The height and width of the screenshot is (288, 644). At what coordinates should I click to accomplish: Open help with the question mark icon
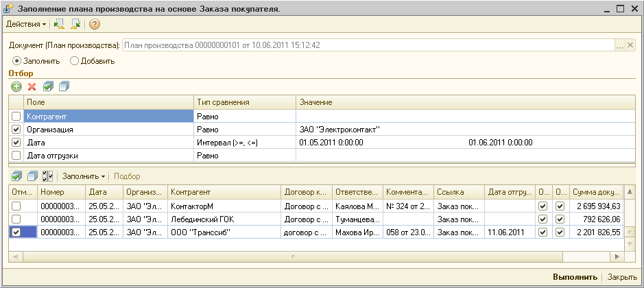click(95, 24)
